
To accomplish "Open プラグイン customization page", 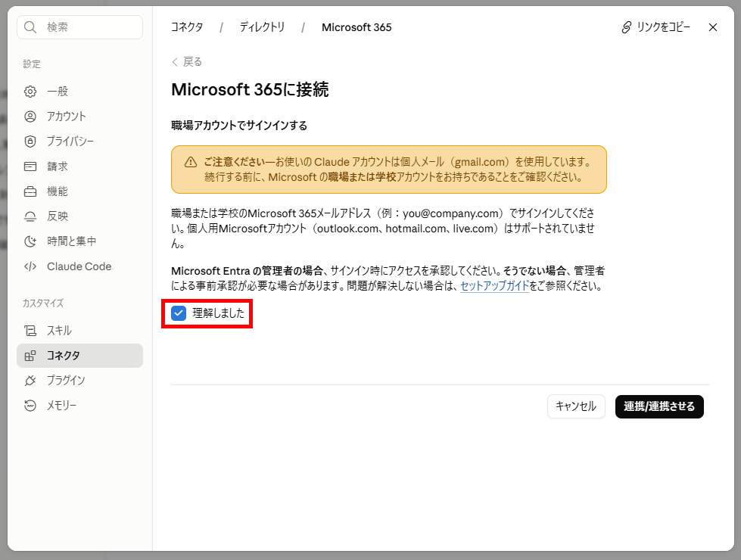I will [80, 381].
